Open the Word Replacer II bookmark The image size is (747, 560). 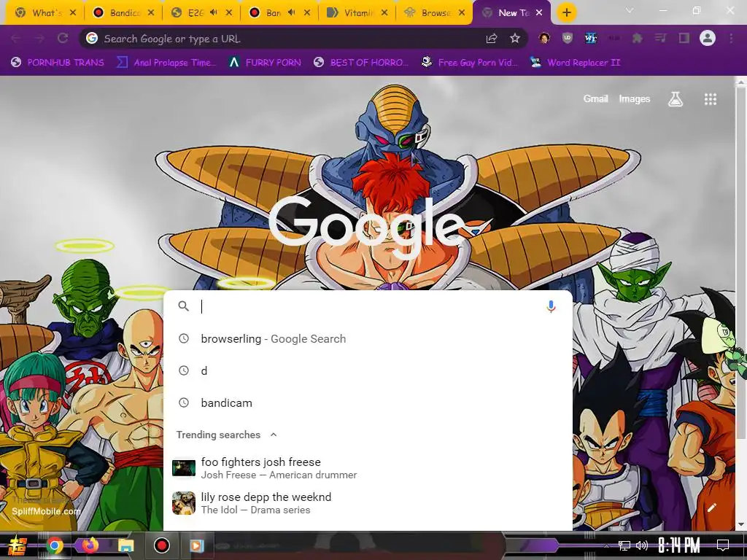click(575, 63)
